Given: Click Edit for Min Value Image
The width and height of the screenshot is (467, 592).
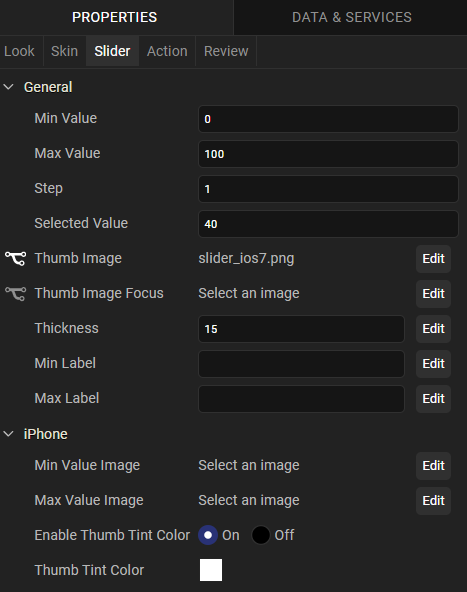Looking at the screenshot, I should pos(433,466).
